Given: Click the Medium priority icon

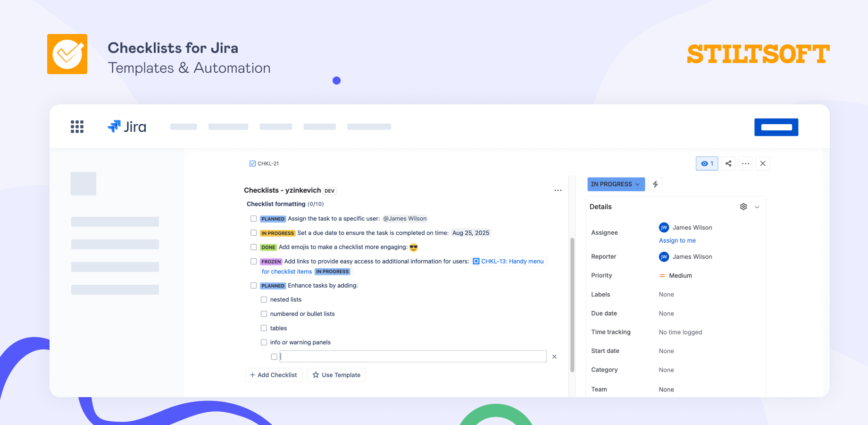Looking at the screenshot, I should pos(662,275).
